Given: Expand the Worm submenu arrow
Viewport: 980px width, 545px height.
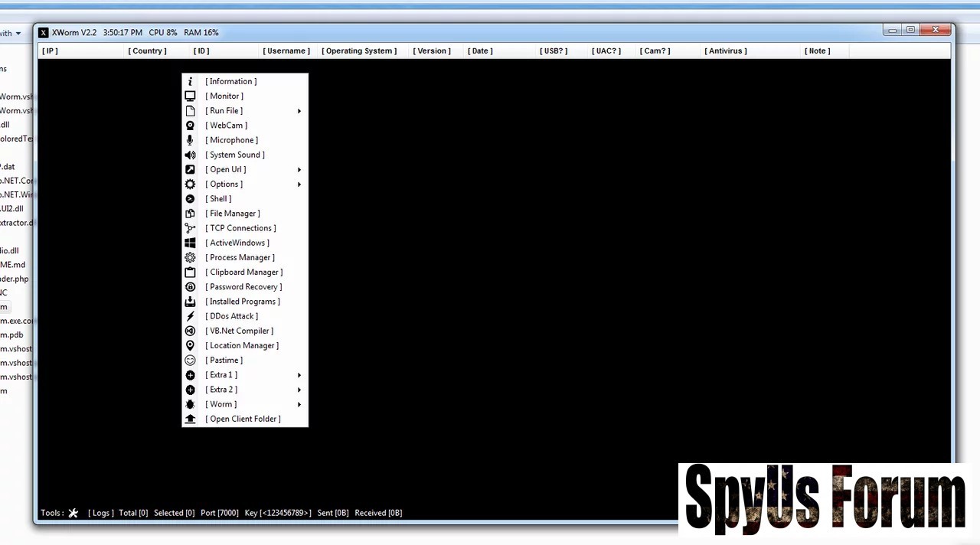Looking at the screenshot, I should point(299,405).
